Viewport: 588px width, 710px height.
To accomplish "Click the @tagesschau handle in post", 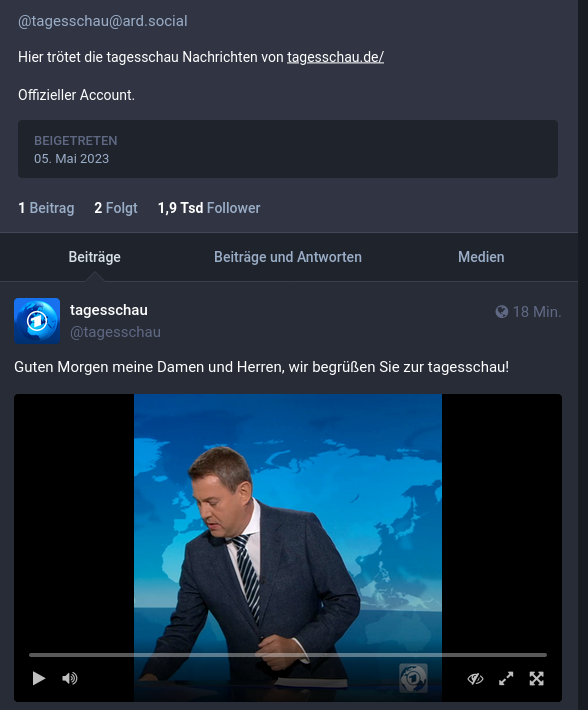I will [x=115, y=332].
